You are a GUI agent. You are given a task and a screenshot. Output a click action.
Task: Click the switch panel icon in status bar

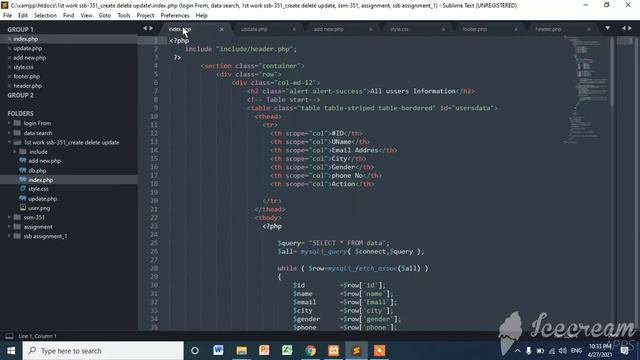pyautogui.click(x=9, y=336)
